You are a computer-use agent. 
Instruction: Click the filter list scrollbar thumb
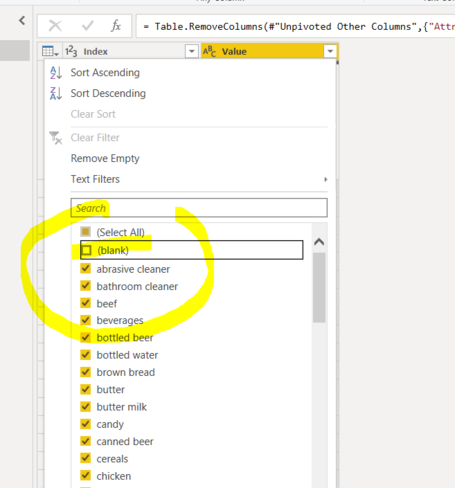click(x=319, y=287)
